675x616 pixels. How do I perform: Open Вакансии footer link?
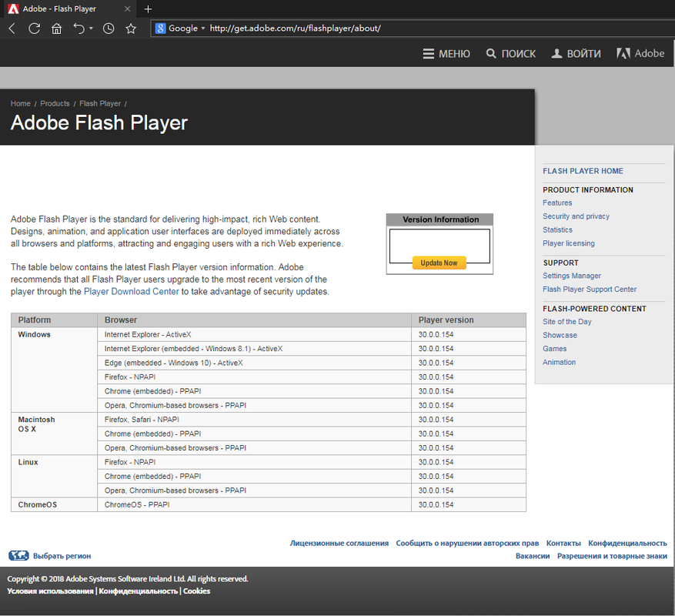click(x=533, y=556)
